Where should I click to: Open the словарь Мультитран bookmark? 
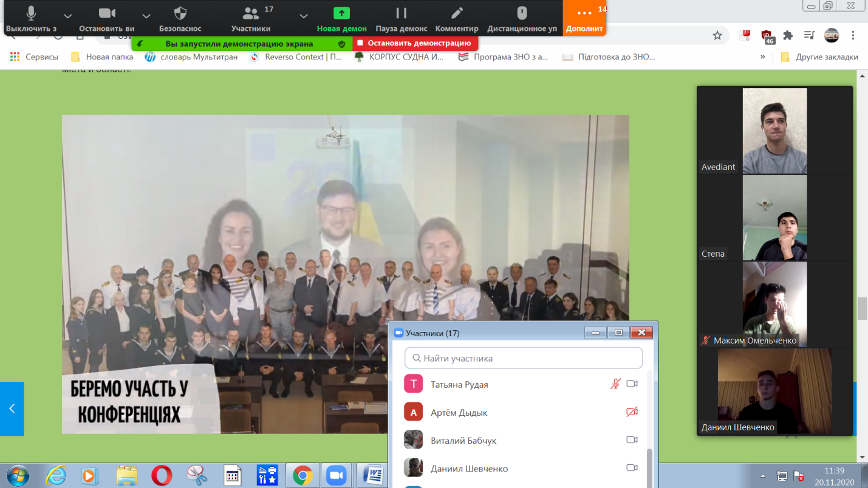coord(191,57)
